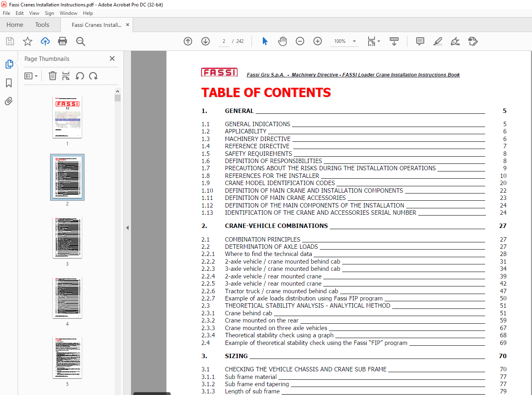This screenshot has width=532, height=395.
Task: Select page 4 thumbnail
Action: [x=67, y=298]
